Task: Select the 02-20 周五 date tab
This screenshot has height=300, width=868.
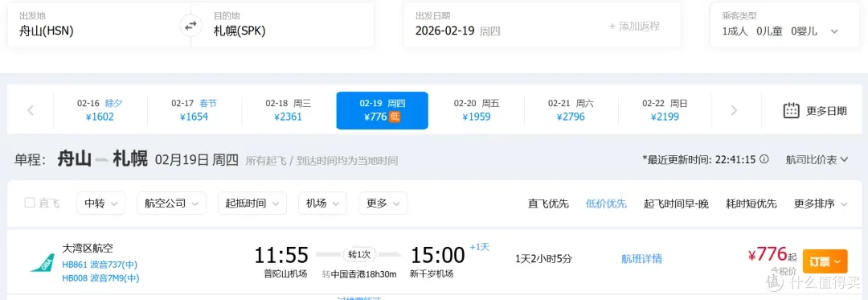Action: coord(477,110)
